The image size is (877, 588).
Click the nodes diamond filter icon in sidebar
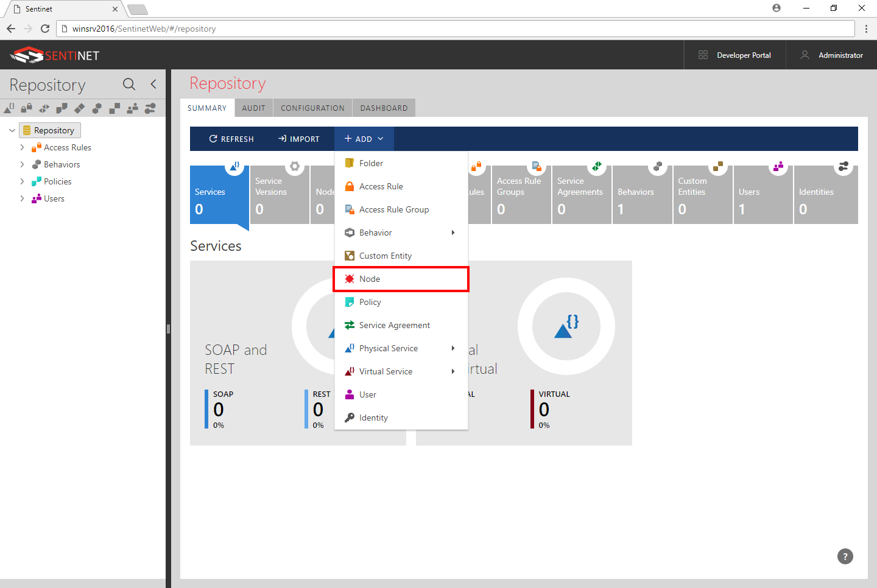[79, 108]
